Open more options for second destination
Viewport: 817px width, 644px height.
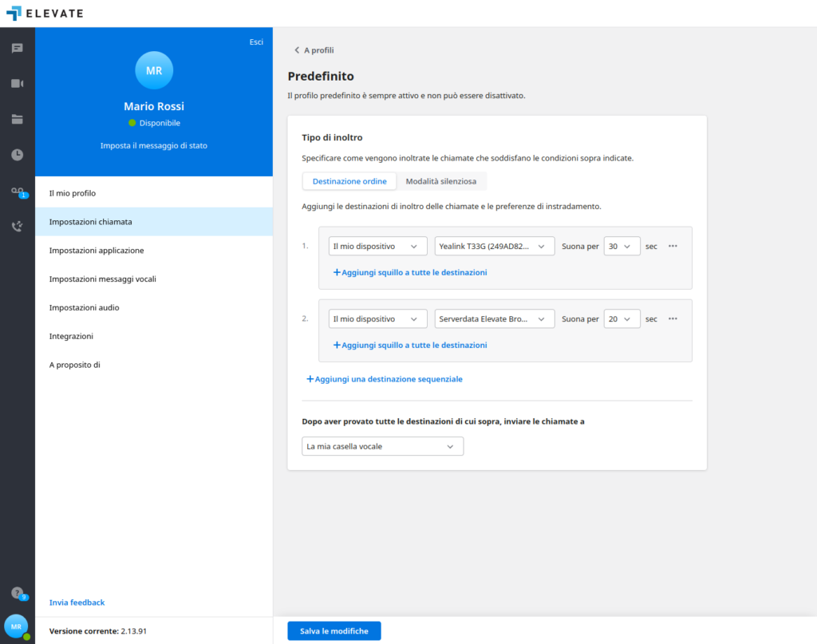pyautogui.click(x=673, y=319)
